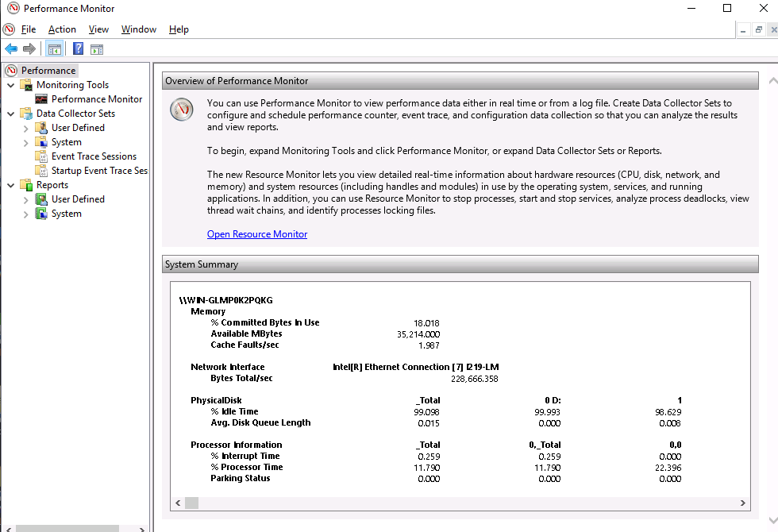Expand System under Reports
This screenshot has height=532, width=778.
click(x=25, y=214)
